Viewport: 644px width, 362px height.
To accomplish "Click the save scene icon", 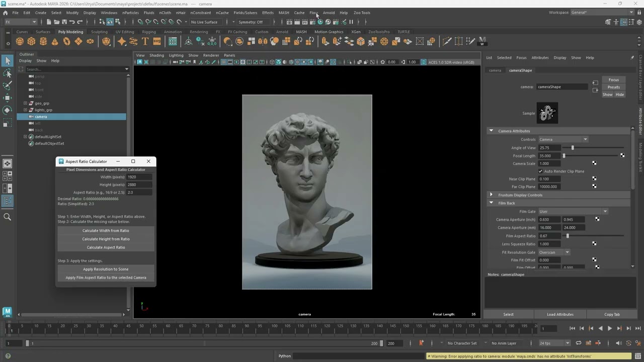I will pyautogui.click(x=64, y=22).
